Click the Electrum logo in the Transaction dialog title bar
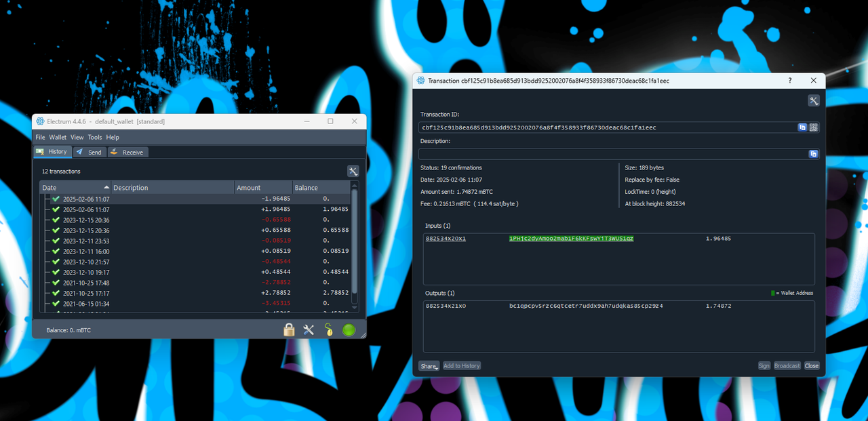 click(421, 81)
